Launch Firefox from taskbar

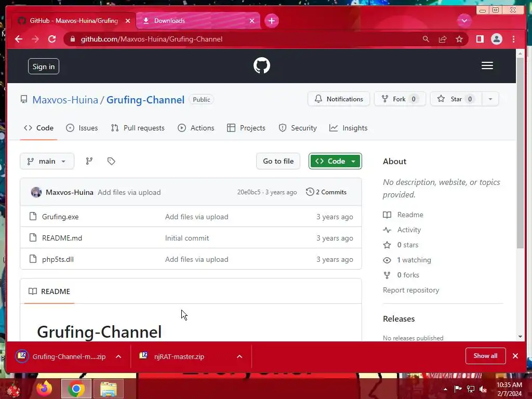tap(44, 389)
